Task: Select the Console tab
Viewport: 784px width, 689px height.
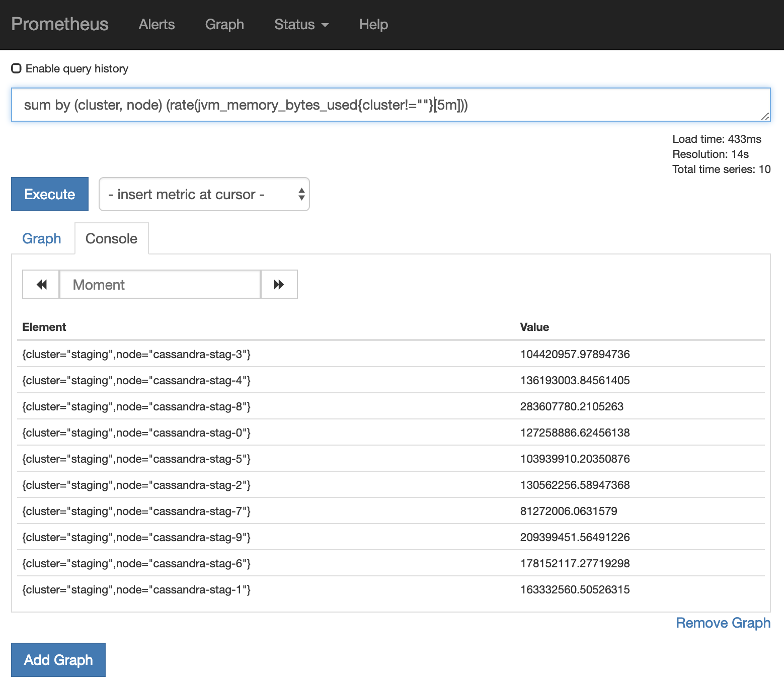Action: [111, 238]
